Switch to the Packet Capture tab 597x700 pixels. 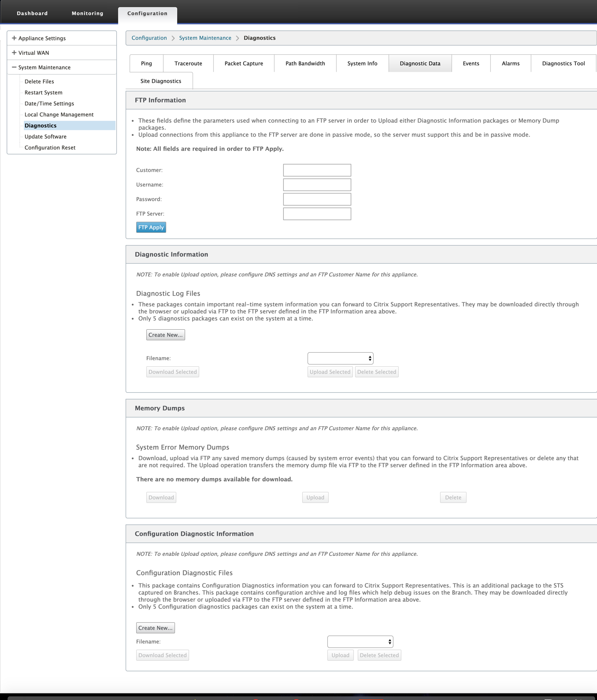pos(244,63)
